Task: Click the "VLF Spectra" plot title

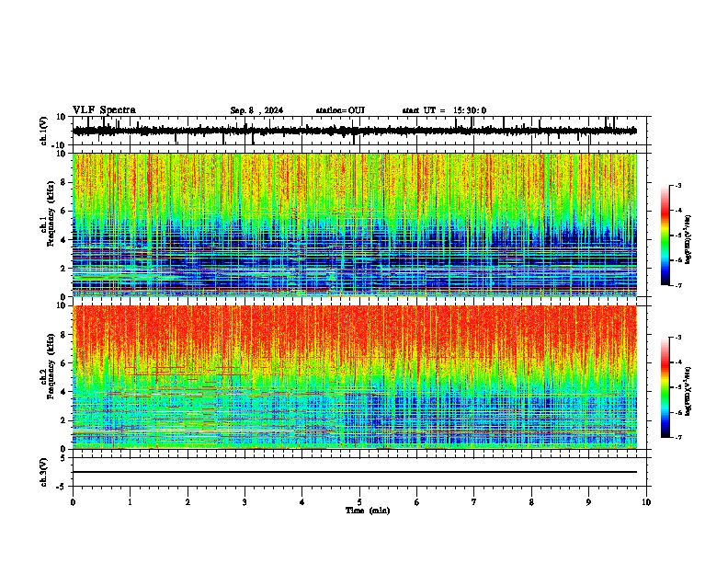Action: [104, 110]
